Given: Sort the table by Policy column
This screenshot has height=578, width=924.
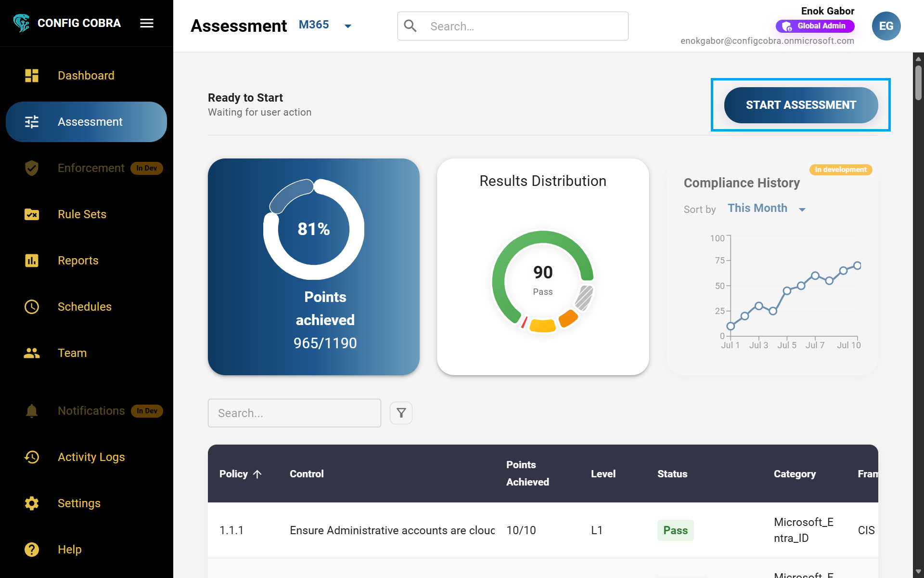Looking at the screenshot, I should [241, 473].
